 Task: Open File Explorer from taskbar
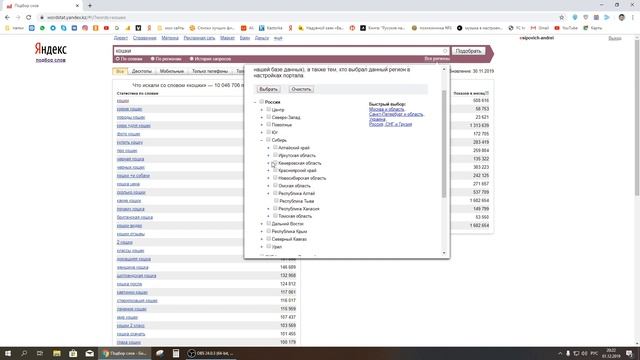click(x=57, y=353)
